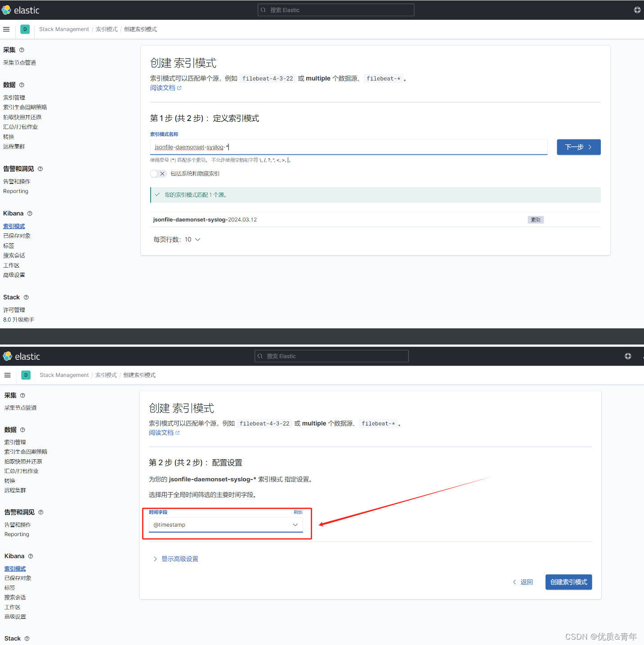Viewport: 644px width, 645px height.
Task: Open 高级设置 in bottom sidebar
Action: [x=15, y=617]
